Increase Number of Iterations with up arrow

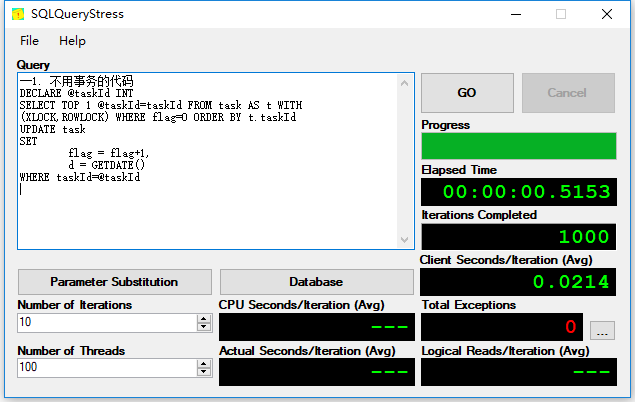pyautogui.click(x=204, y=319)
